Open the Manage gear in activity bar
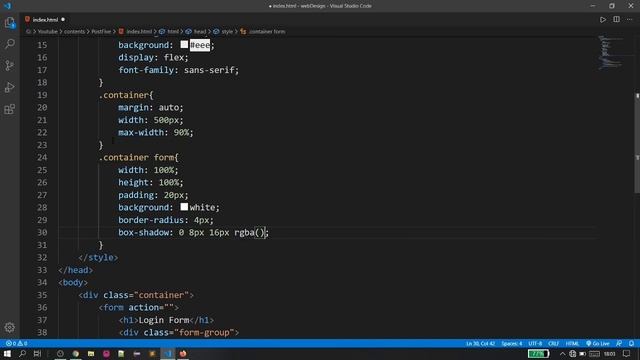The height and width of the screenshot is (360, 640). 9,327
